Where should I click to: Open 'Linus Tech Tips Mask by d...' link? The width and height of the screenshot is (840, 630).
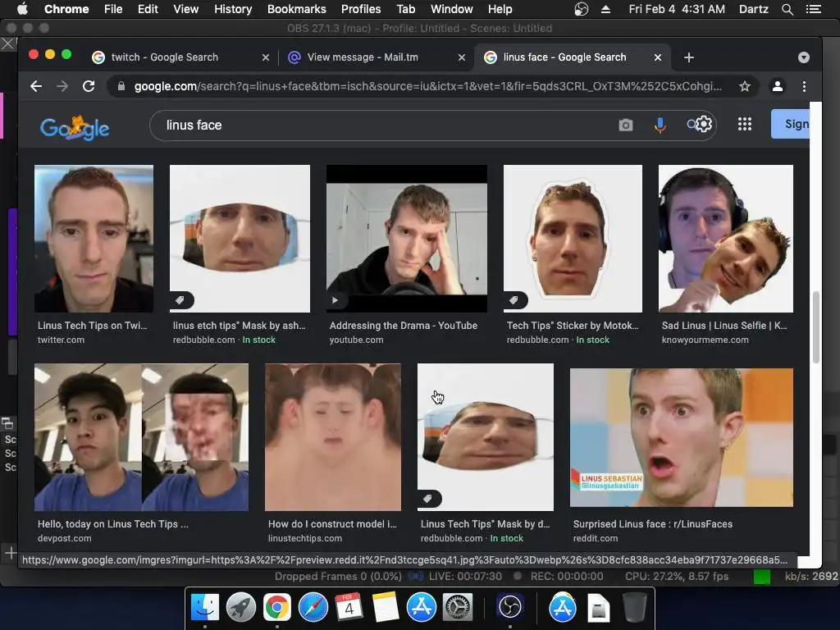point(486,524)
